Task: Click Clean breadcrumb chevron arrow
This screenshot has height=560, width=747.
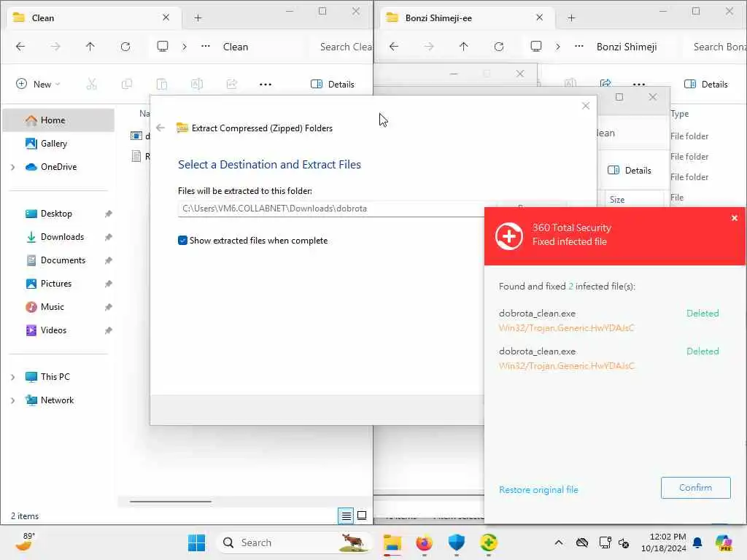Action: 185,47
